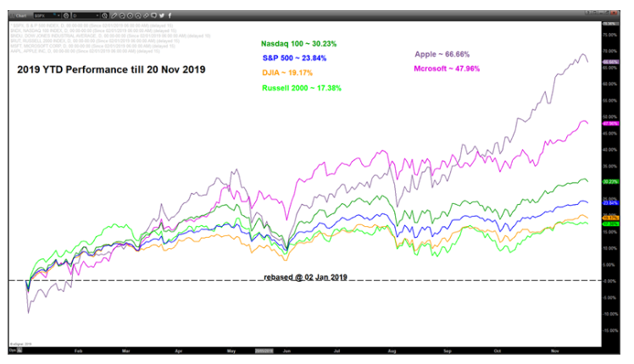Click the time template clock icon
Image resolution: width=634 pixels, height=364 pixels.
tap(105, 16)
